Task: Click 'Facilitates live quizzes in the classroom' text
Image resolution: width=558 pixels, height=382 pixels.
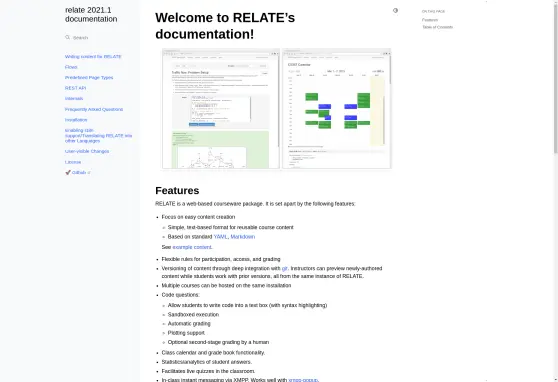Action: pyautogui.click(x=208, y=371)
